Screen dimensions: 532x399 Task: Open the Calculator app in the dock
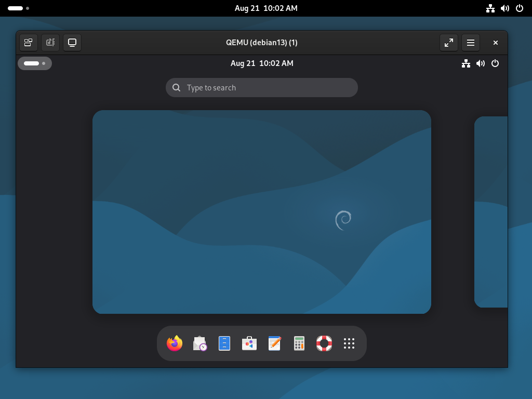coord(299,343)
